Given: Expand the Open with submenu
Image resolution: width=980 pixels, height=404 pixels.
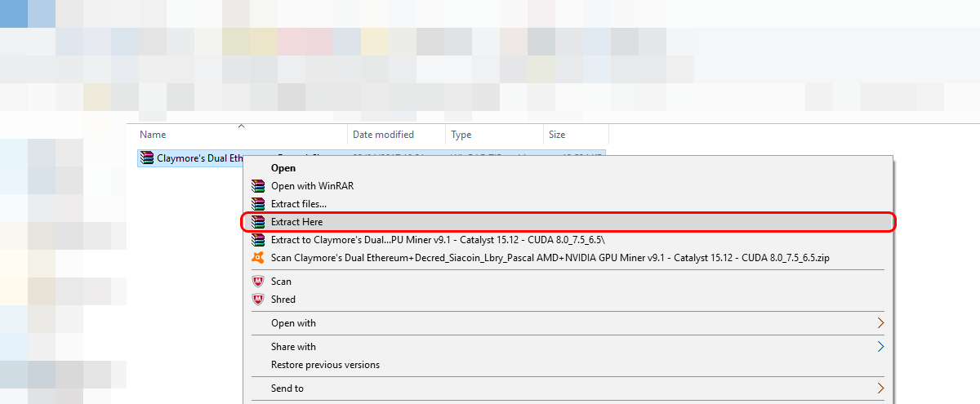Looking at the screenshot, I should pyautogui.click(x=568, y=323).
